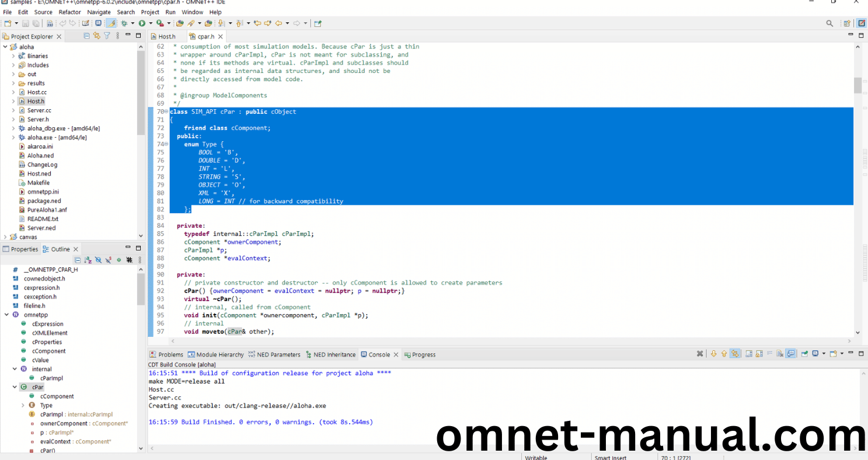Click the Debug bug icon in toolbar

(x=124, y=23)
